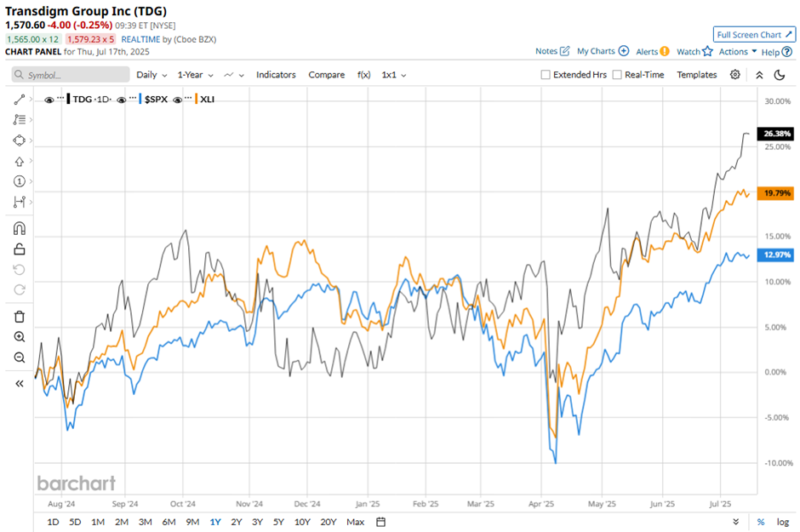Open the Fibonacci/list annotation tool
Screen dimensions: 800x532
[x=20, y=119]
